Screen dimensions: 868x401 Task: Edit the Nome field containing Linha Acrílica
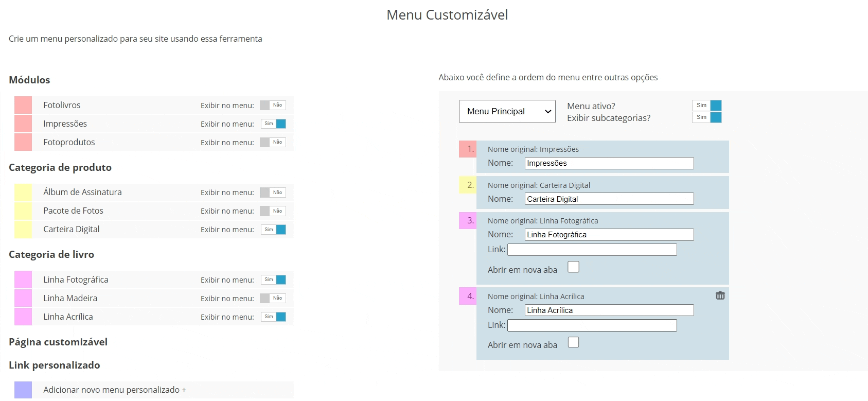pos(609,310)
